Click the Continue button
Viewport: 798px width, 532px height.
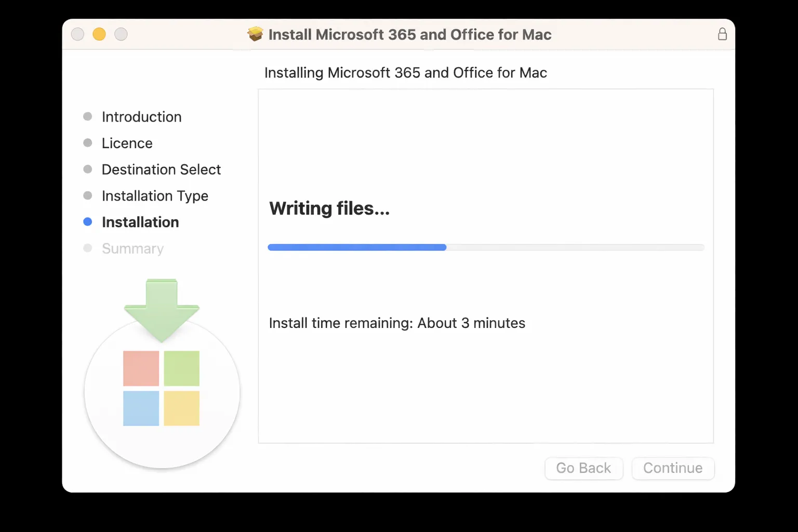click(x=673, y=468)
